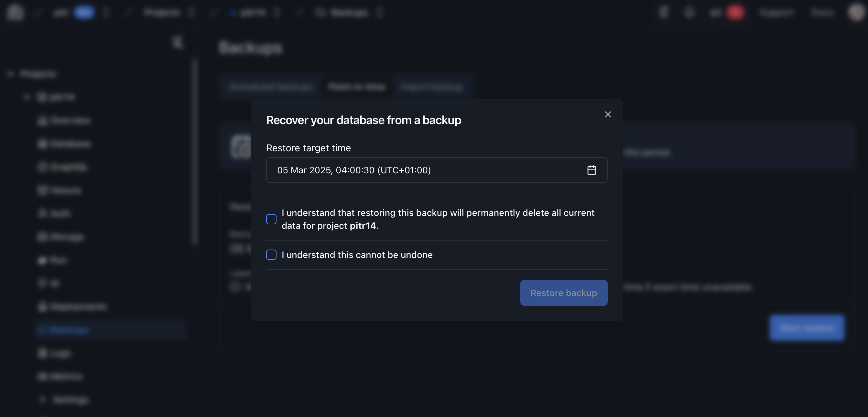Click the Restore backup button

(563, 293)
